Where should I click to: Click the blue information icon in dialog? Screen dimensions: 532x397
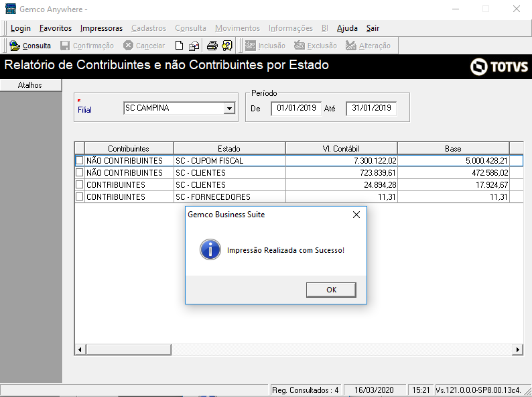coord(210,249)
